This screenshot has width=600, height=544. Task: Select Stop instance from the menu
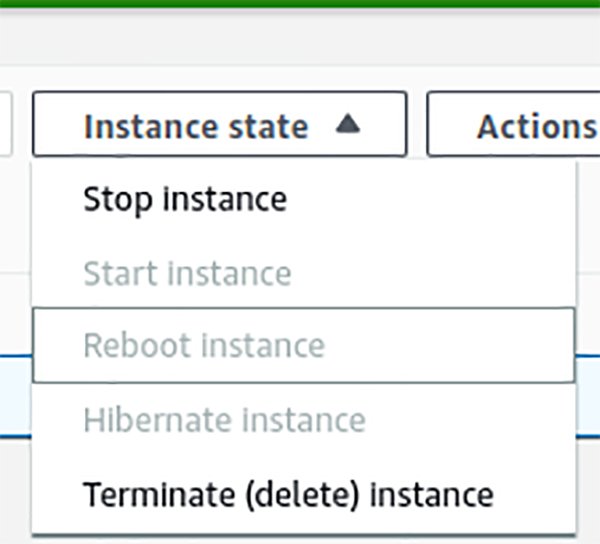click(x=185, y=199)
